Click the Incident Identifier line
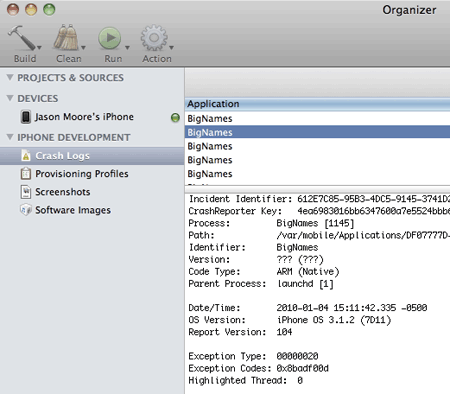Screen dimensions: 450x394 (x=319, y=199)
